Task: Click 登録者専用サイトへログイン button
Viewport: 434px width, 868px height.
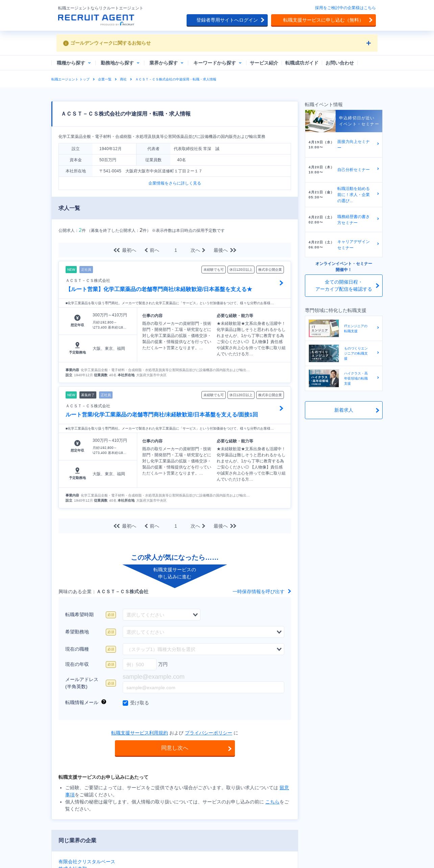Action: (227, 20)
